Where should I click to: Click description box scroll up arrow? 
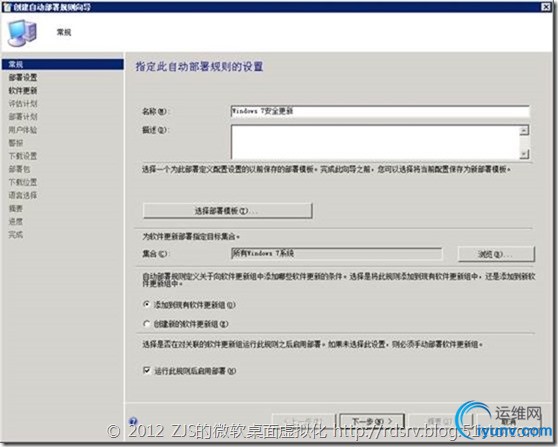524,130
